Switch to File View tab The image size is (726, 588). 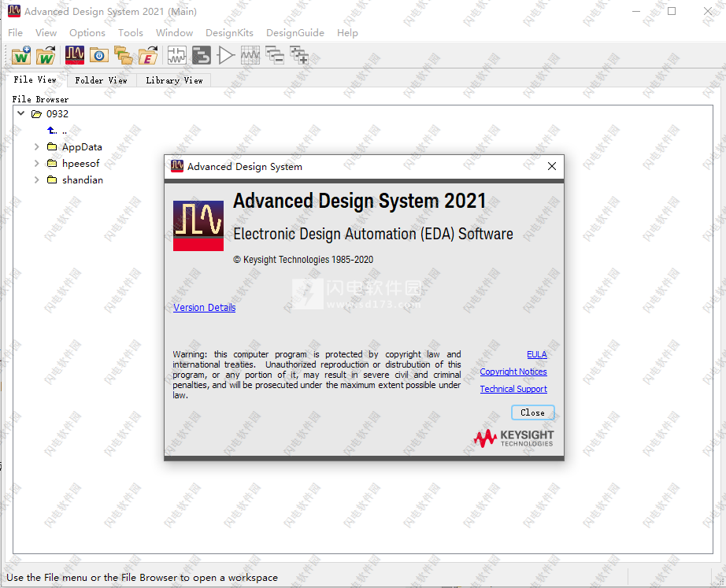35,80
